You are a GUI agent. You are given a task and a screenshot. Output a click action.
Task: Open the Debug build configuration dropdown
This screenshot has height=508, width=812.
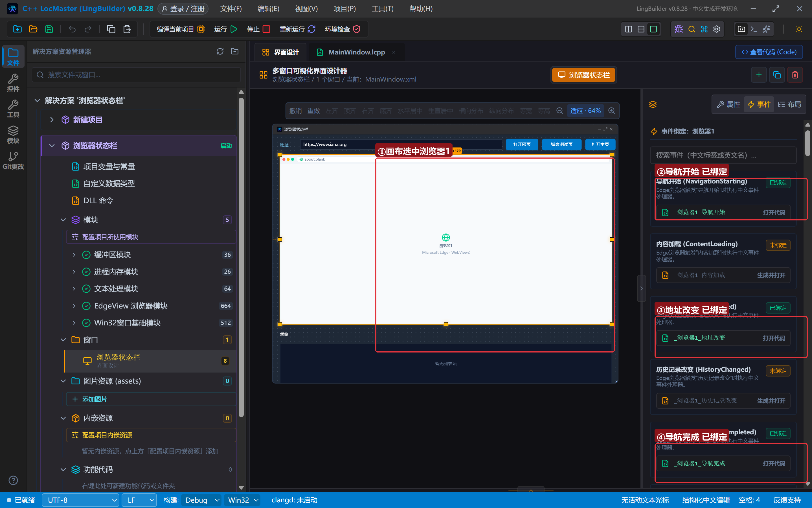click(201, 500)
